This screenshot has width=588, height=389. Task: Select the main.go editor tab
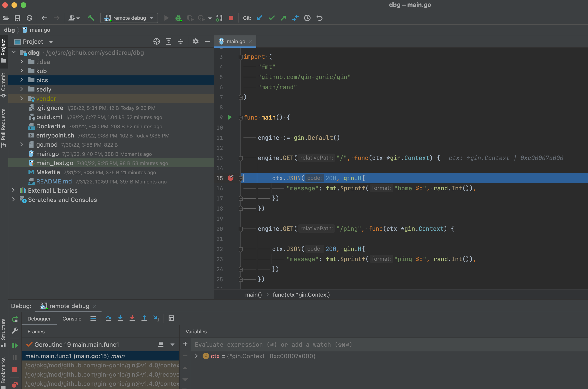[x=235, y=41]
